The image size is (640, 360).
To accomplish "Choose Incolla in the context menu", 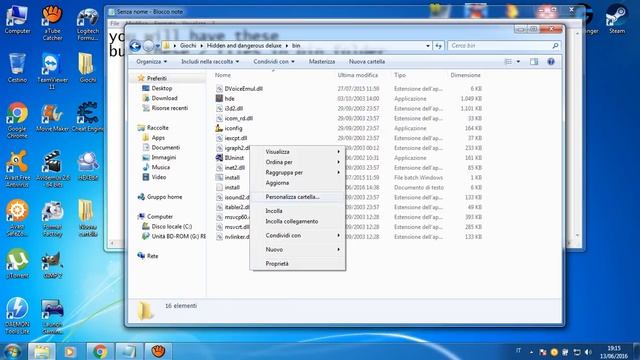I will click(298, 211).
